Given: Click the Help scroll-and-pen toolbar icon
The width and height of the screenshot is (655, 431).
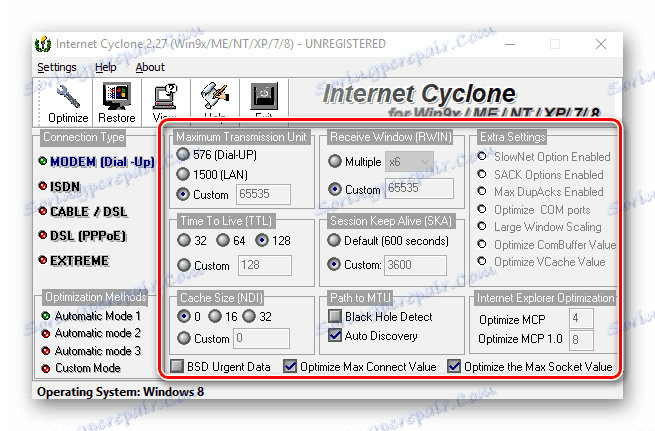Looking at the screenshot, I should pyautogui.click(x=215, y=96).
